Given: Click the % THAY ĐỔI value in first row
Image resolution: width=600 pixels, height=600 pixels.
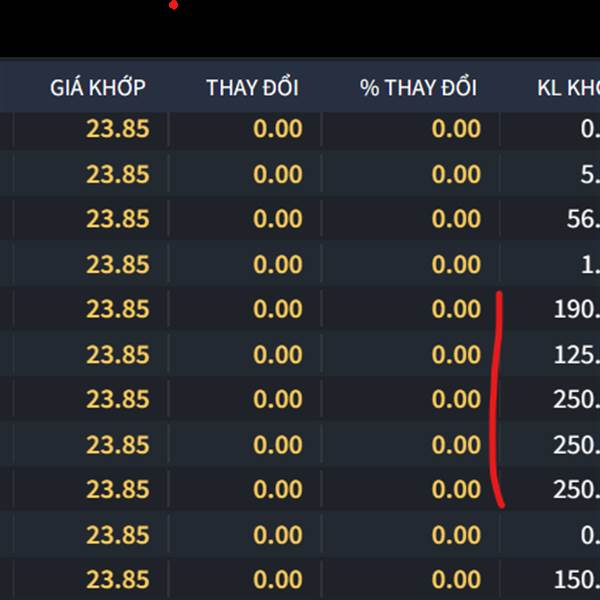Looking at the screenshot, I should coord(456,129).
